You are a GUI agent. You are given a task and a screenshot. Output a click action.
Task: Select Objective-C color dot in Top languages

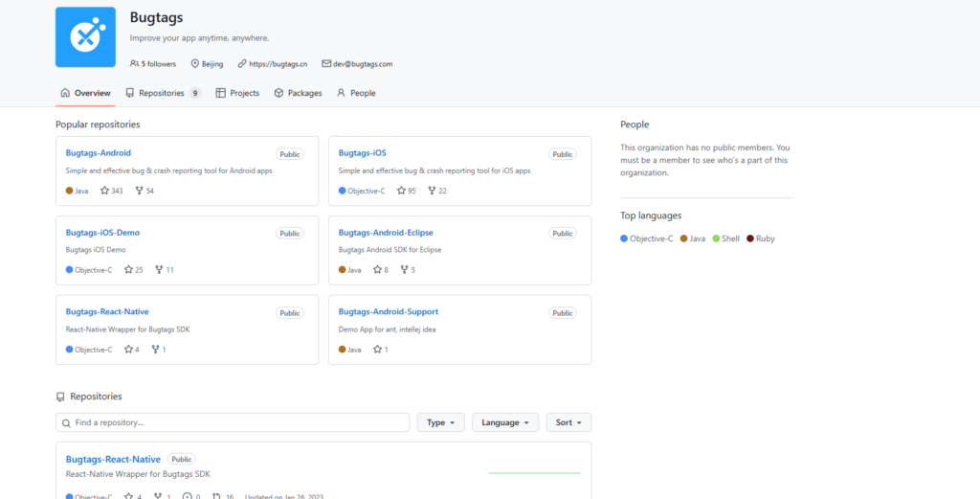624,238
